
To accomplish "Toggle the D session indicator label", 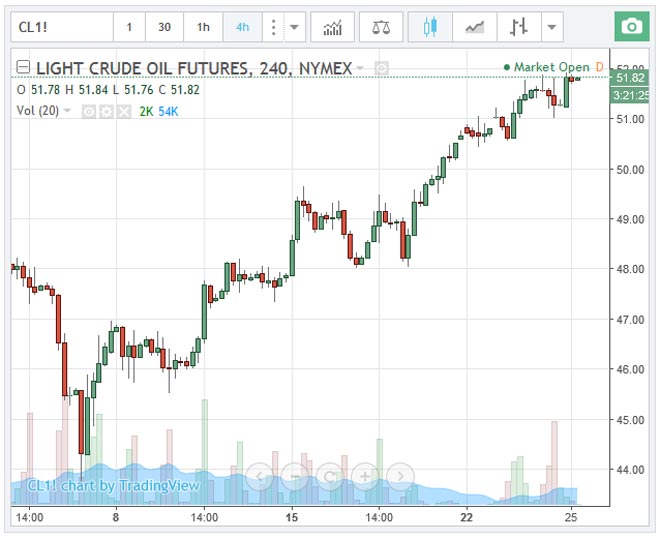I will tap(600, 67).
